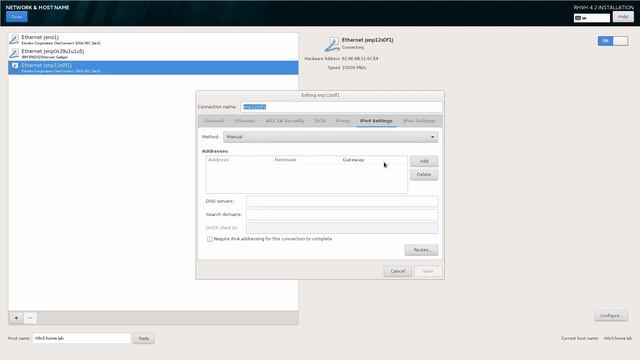Click the Netmask column header

click(306, 160)
